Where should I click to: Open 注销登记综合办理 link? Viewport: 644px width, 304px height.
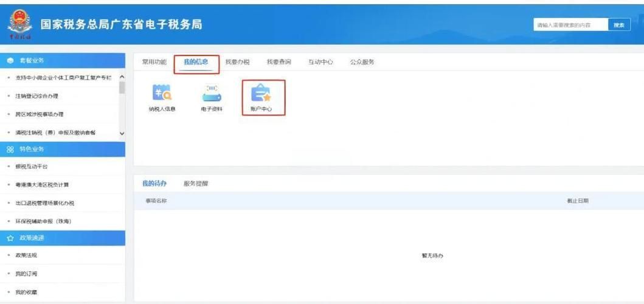37,96
